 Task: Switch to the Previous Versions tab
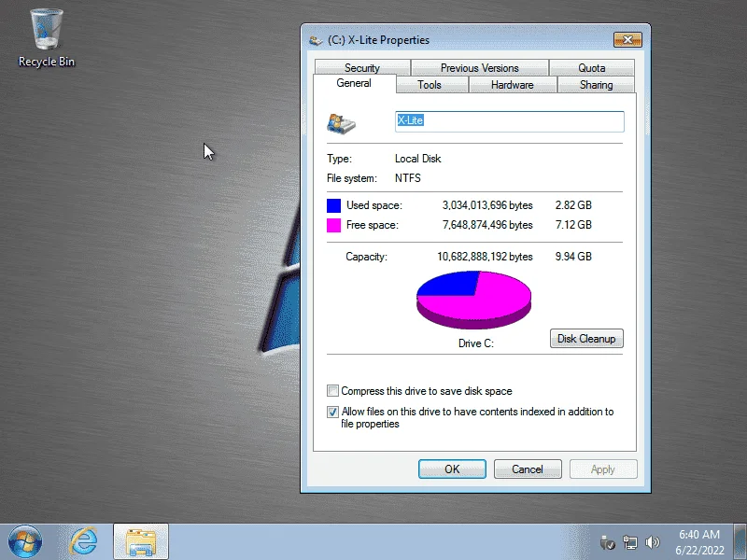click(x=480, y=67)
